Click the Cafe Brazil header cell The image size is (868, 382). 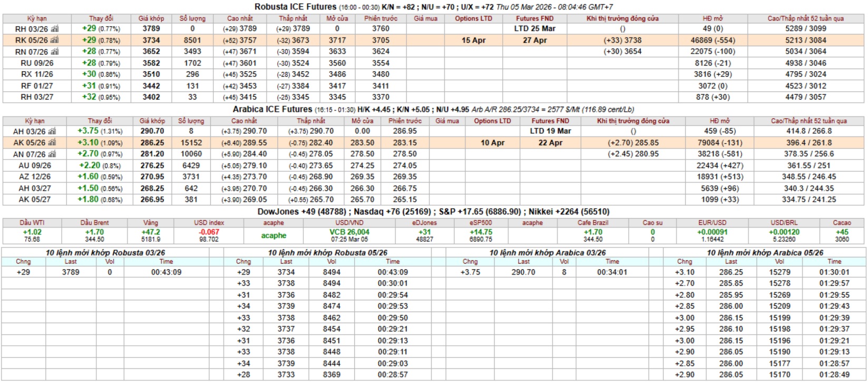point(593,223)
